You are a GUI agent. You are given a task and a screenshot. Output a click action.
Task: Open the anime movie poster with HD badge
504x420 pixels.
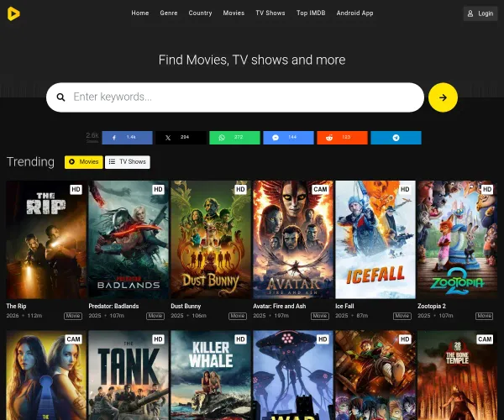375,375
